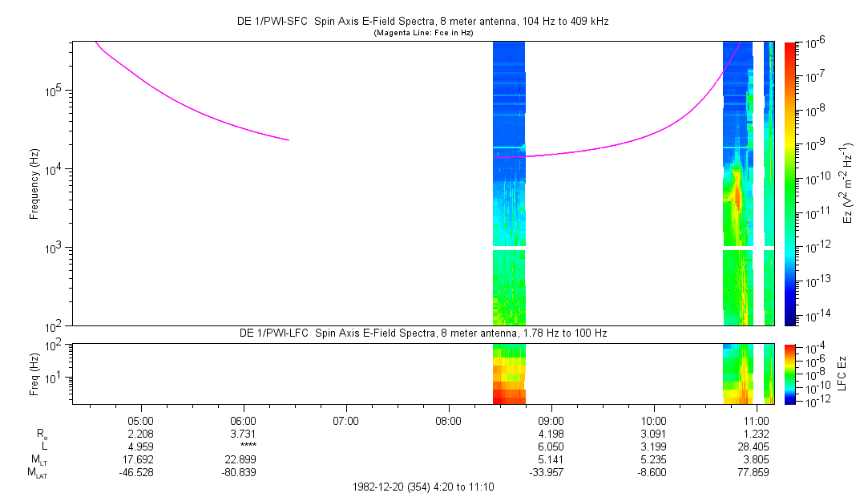The width and height of the screenshot is (868, 497).
Task: Select the 'Freq (Hz)' lower panel axis label
Action: pyautogui.click(x=34, y=373)
